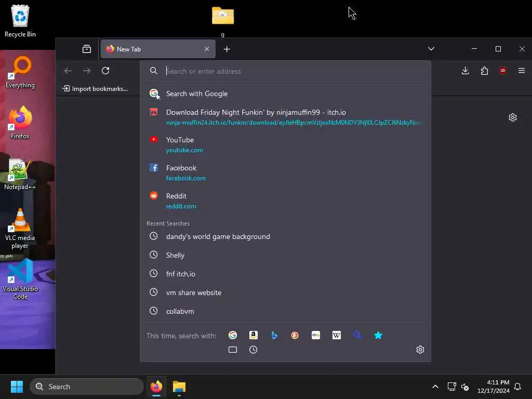
Task: Click Import bookmarks button
Action: point(96,88)
